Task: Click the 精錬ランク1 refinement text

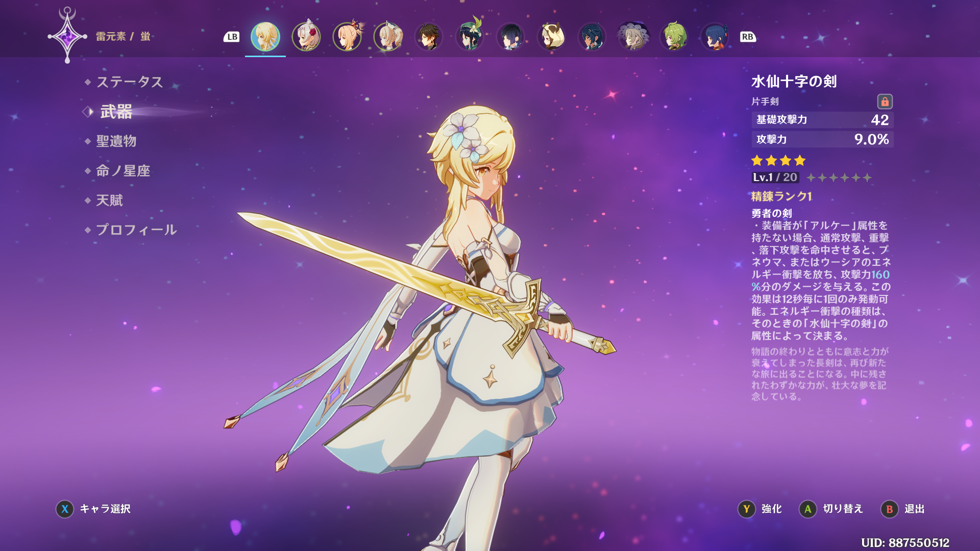Action: pos(781,196)
